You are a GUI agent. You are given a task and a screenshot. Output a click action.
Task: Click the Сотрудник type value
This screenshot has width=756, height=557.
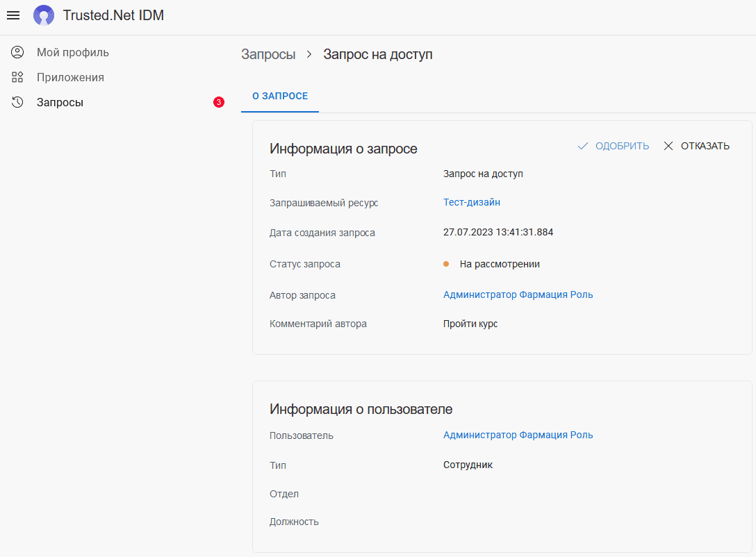[x=468, y=465]
